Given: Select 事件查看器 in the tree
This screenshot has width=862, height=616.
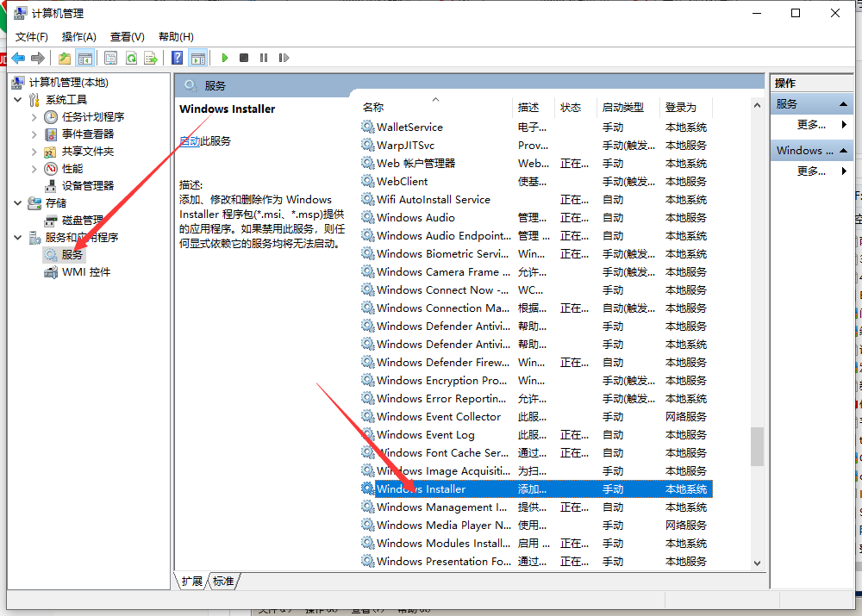Looking at the screenshot, I should click(88, 134).
